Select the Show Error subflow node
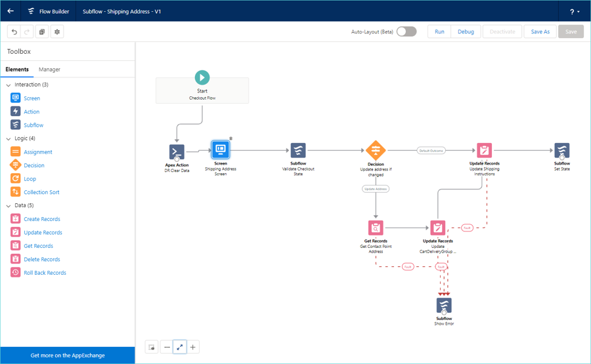Viewport: 591px width, 364px height. (x=444, y=306)
